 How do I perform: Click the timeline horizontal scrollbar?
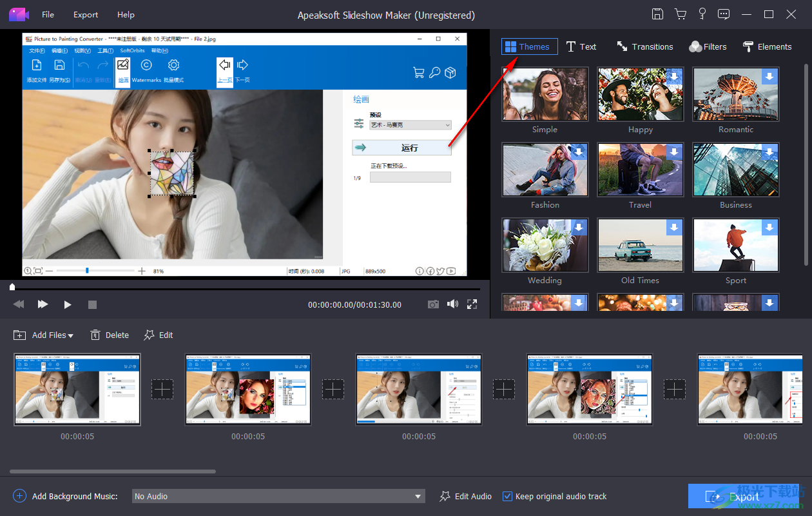(113, 471)
